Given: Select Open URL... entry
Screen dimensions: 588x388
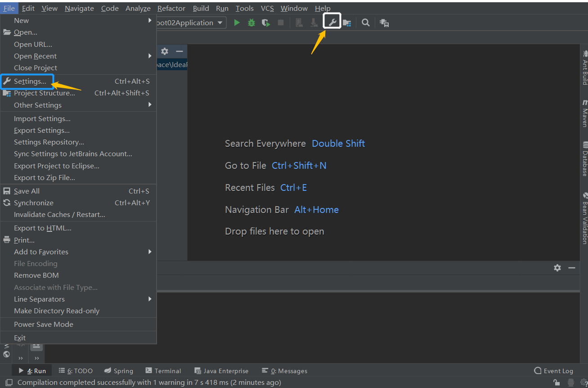Looking at the screenshot, I should pos(78,44).
